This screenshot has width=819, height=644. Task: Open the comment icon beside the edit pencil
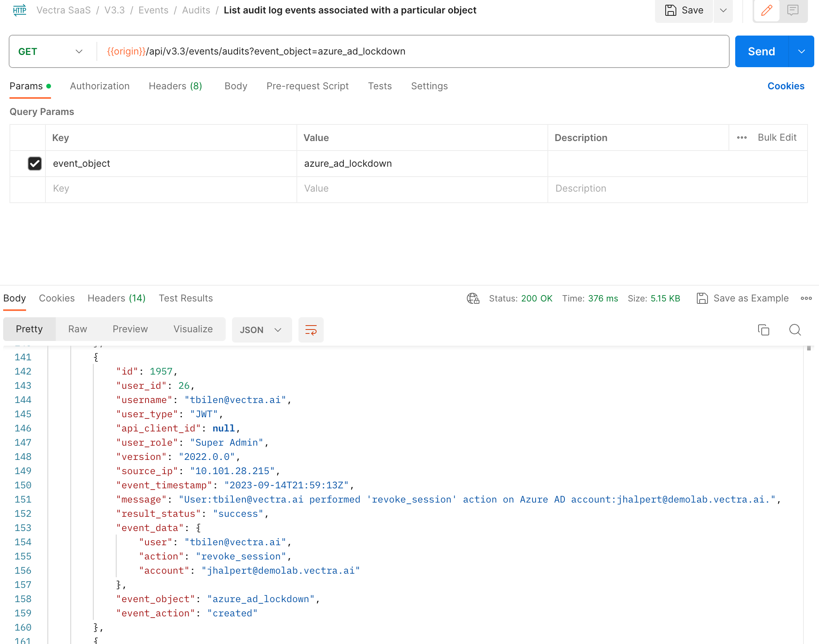pyautogui.click(x=793, y=11)
